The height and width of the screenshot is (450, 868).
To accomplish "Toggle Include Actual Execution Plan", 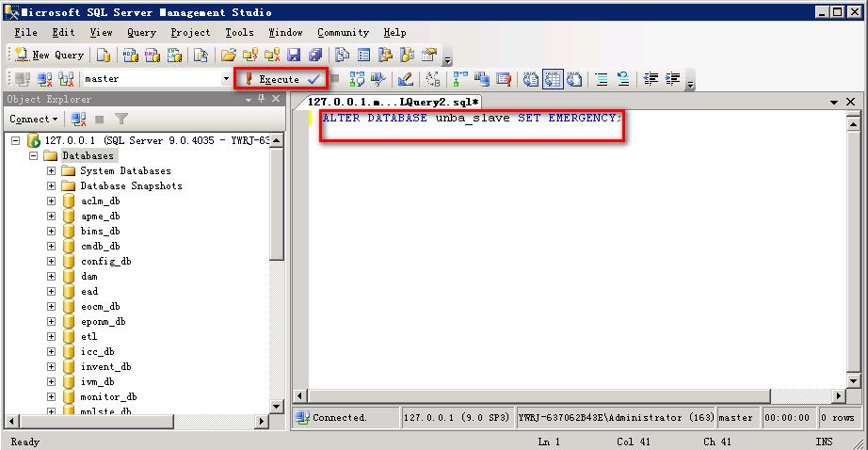I will 460,79.
